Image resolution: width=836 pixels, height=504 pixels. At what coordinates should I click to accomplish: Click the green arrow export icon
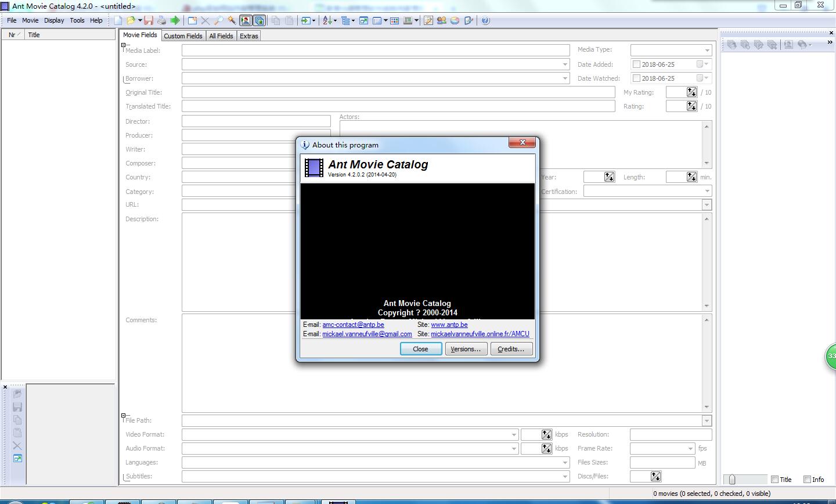175,20
